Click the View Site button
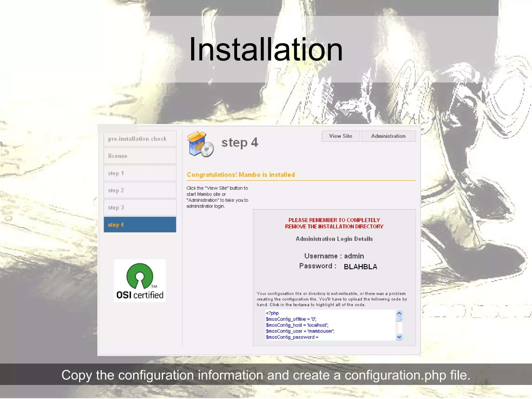 340,136
